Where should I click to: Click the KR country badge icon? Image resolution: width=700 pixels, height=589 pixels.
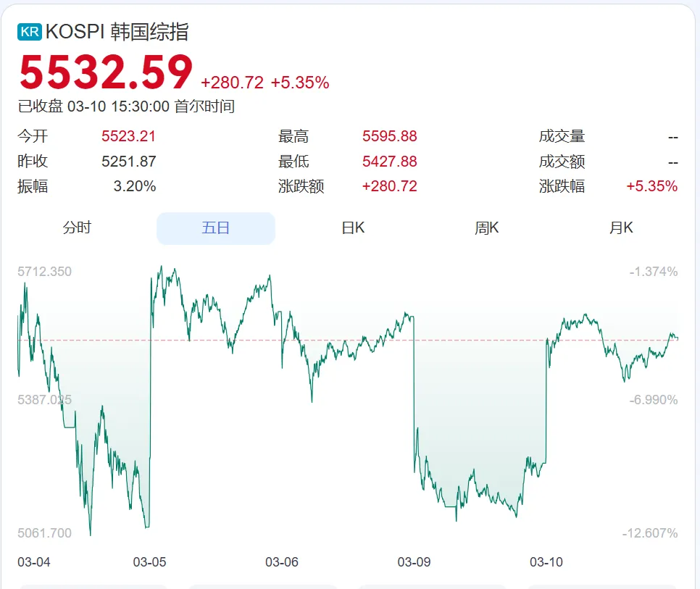[x=30, y=32]
